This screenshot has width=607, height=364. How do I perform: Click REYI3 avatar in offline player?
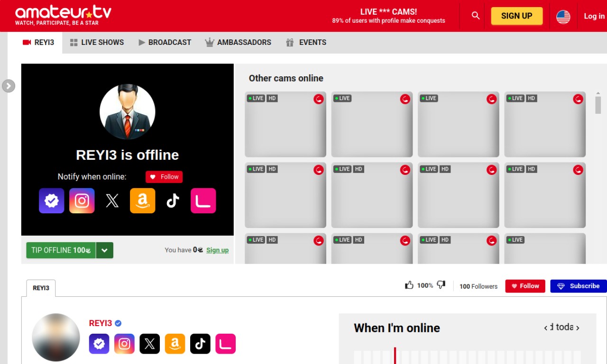(128, 112)
